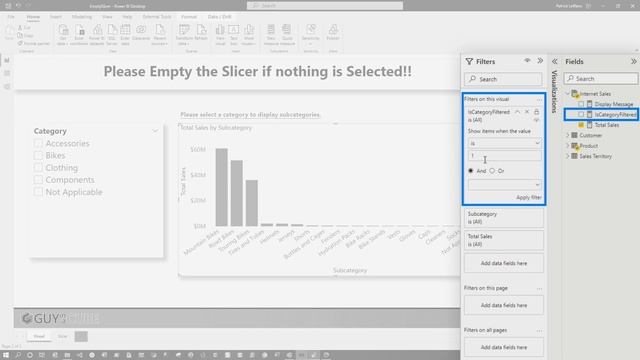
Task: Tick the Bikes category checkbox
Action: coord(38,156)
